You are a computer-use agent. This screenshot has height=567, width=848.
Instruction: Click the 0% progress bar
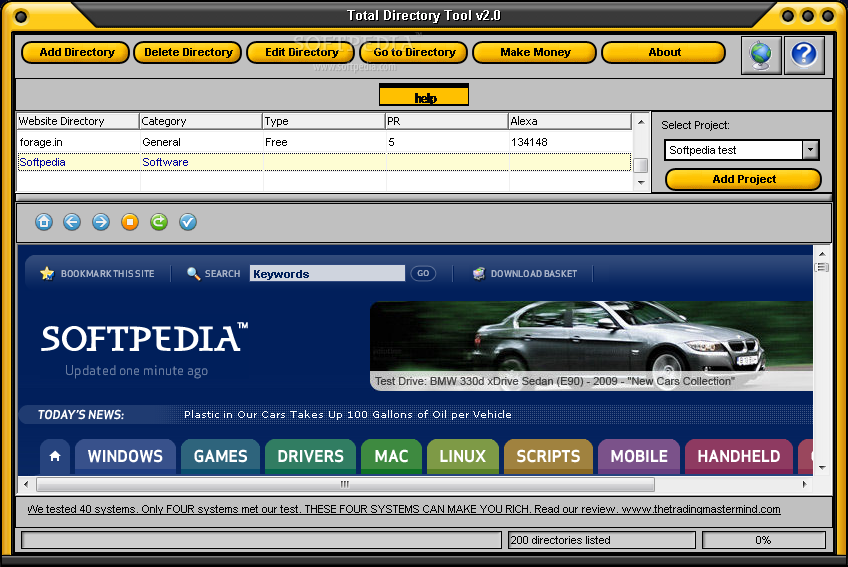coord(764,540)
